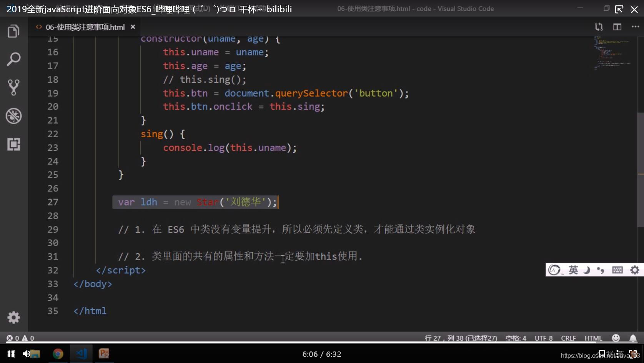Toggle IME punctuation mode icon
This screenshot has height=363, width=644.
[600, 270]
